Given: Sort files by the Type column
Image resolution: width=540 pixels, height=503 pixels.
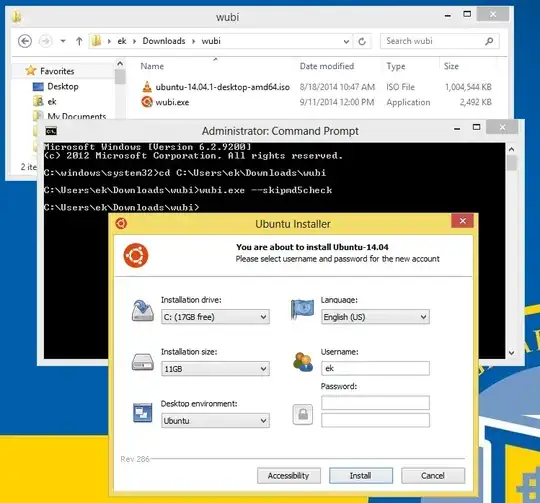Looking at the screenshot, I should [395, 66].
